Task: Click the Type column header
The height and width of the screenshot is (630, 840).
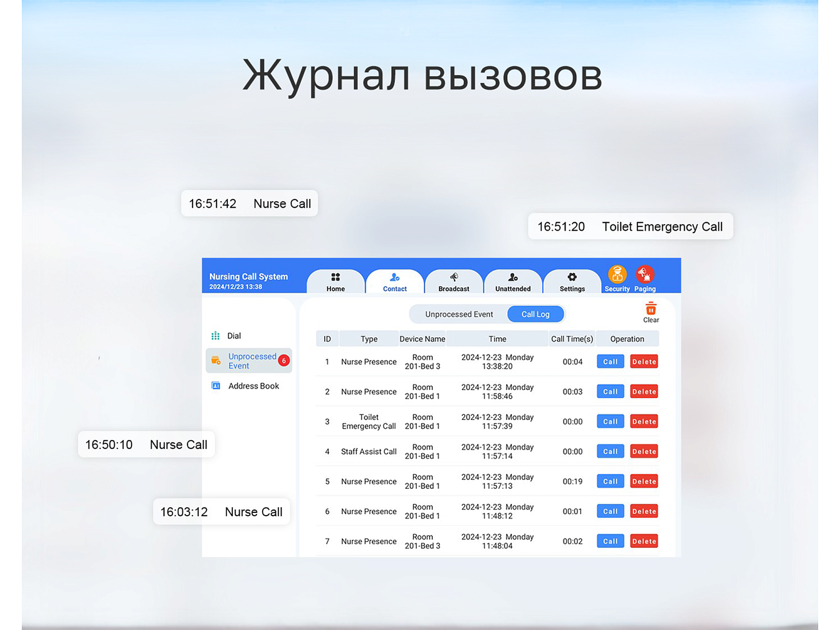Action: (x=368, y=339)
